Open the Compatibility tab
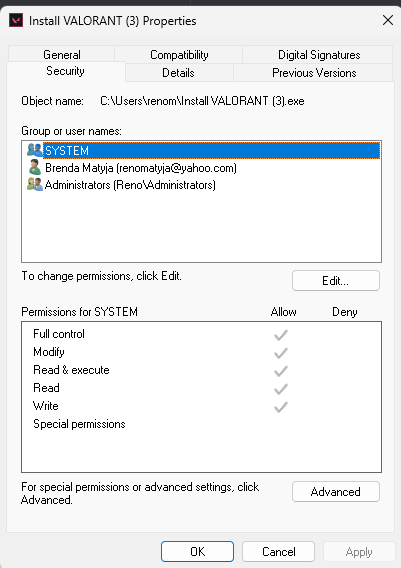401x568 pixels. point(179,54)
